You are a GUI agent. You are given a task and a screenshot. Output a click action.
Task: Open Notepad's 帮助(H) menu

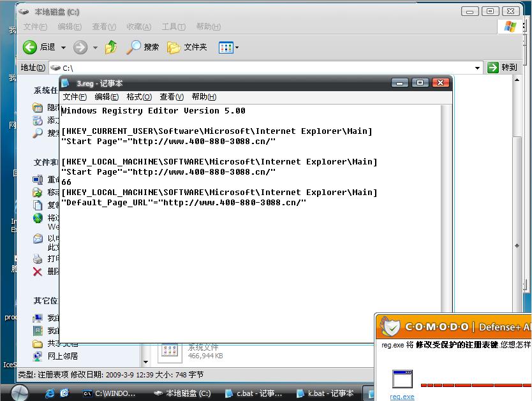(204, 97)
